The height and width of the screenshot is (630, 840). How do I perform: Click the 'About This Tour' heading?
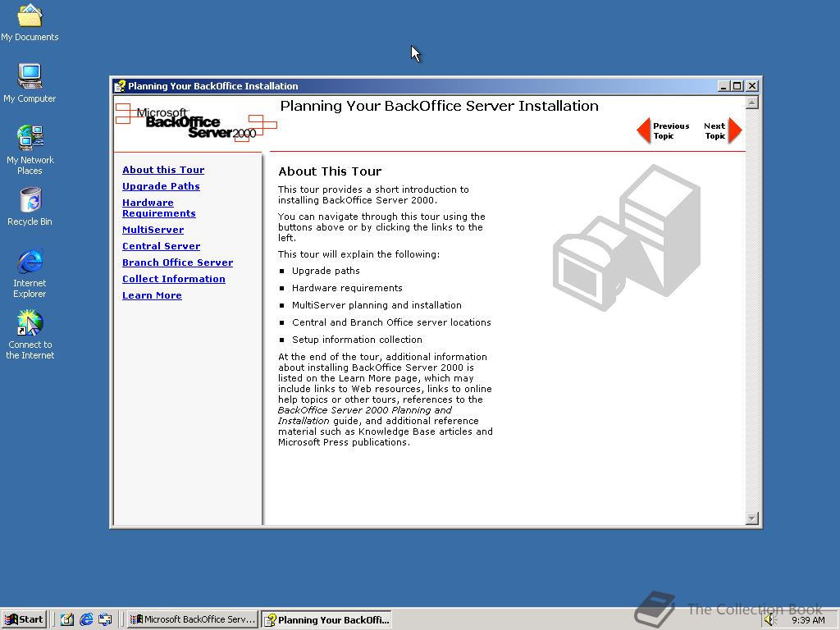(x=330, y=171)
